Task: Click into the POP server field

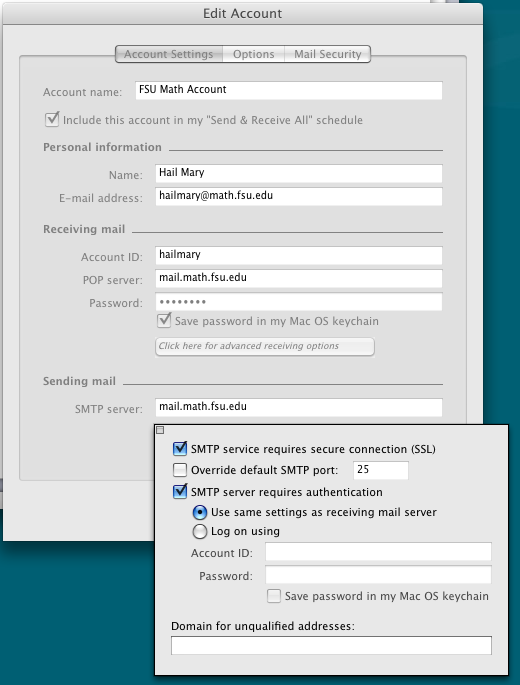Action: pyautogui.click(x=299, y=278)
